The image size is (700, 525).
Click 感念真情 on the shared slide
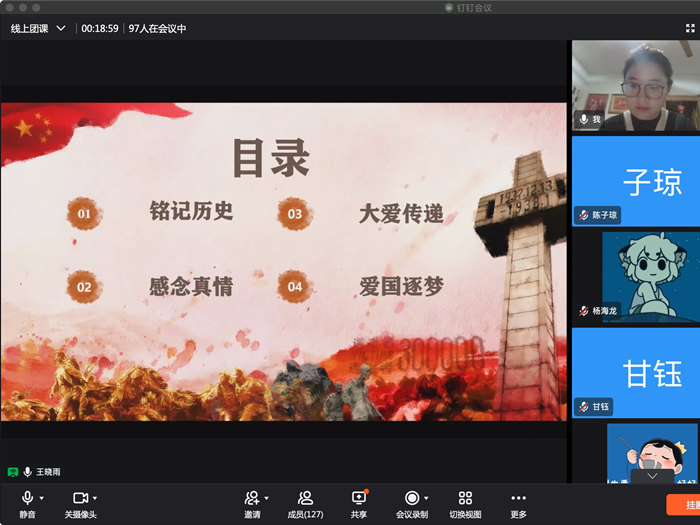192,286
